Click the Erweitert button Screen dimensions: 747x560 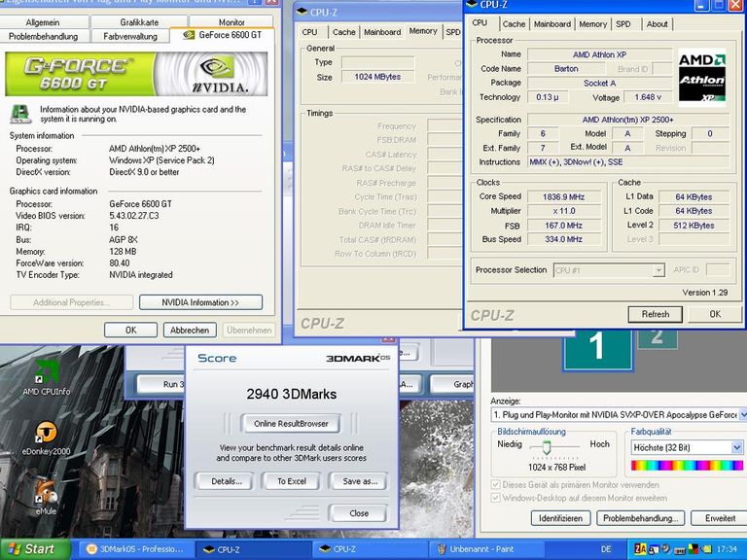click(720, 518)
